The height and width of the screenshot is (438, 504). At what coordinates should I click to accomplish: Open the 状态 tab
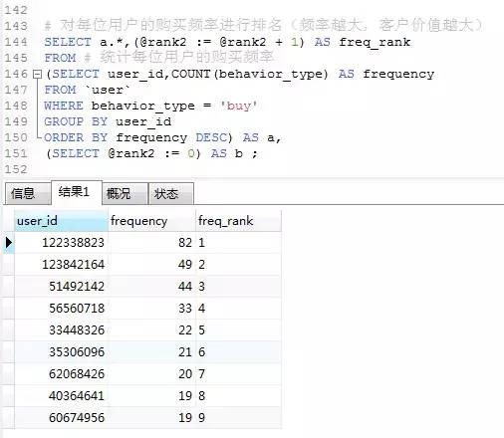click(x=171, y=193)
